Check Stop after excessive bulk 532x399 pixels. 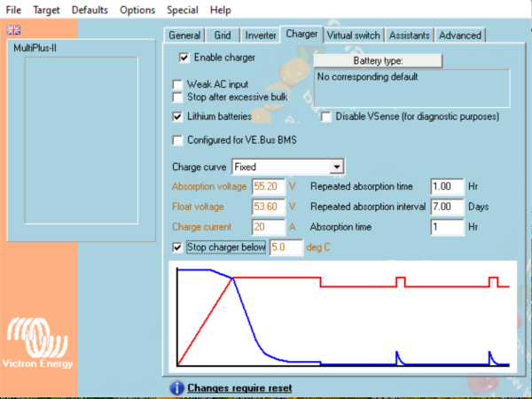point(177,98)
